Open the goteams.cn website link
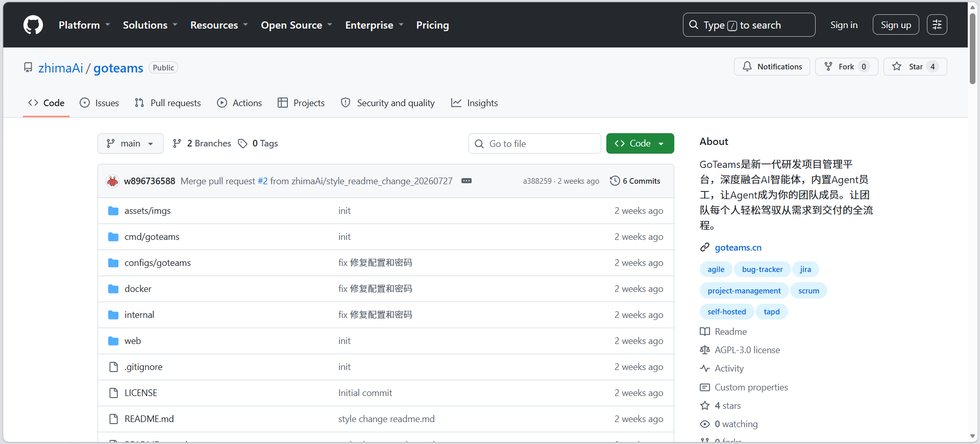This screenshot has height=444, width=980. 738,248
